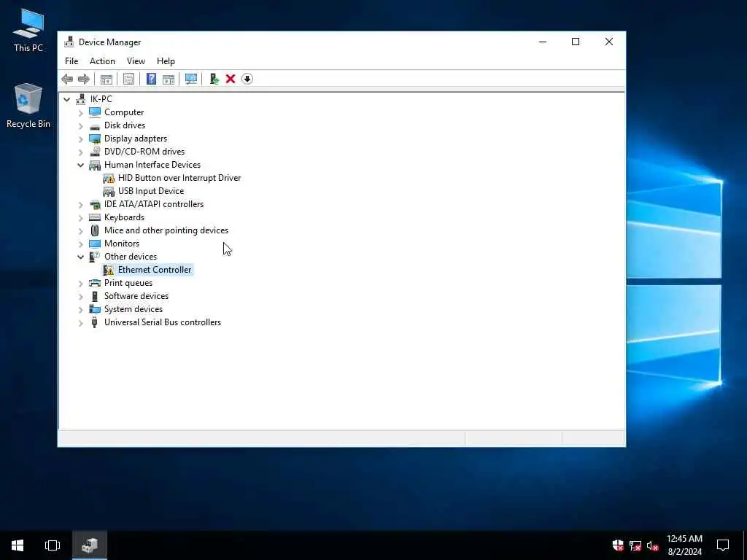Screen dimensions: 747x560
Task: Select the IDE ATA/ATAPI controllers label
Action: coord(154,204)
